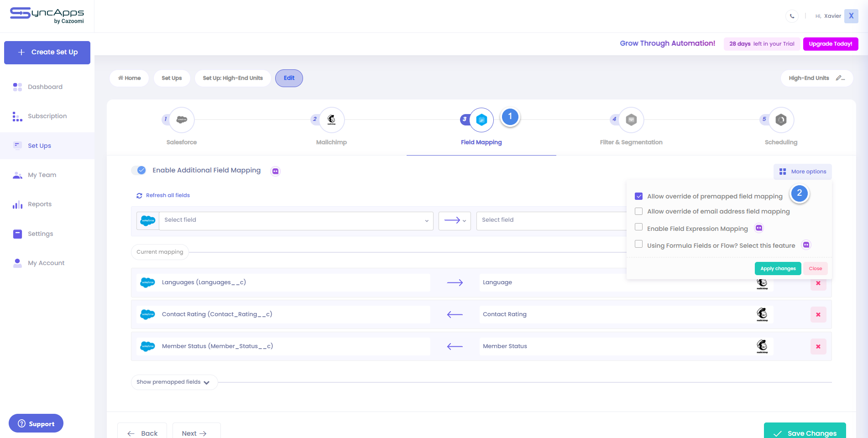The height and width of the screenshot is (438, 868).
Task: Click the refresh icon beside Refresh all fields
Action: [x=139, y=195]
